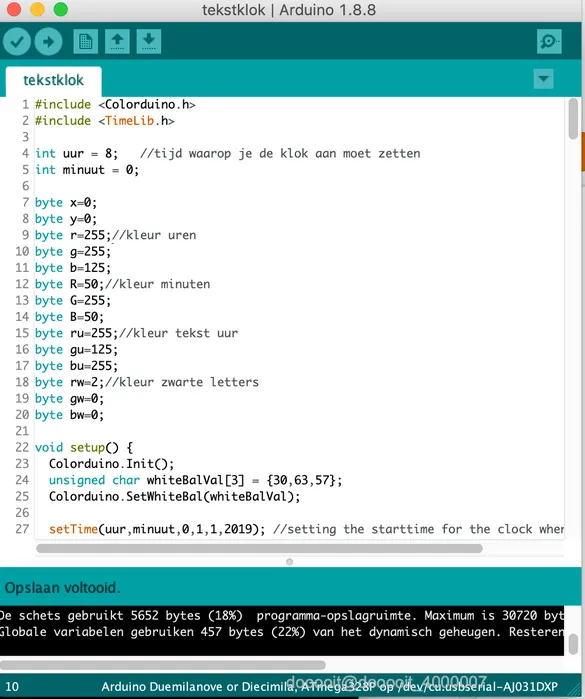The height and width of the screenshot is (699, 585).
Task: Open the tab options dropdown arrow
Action: [544, 79]
